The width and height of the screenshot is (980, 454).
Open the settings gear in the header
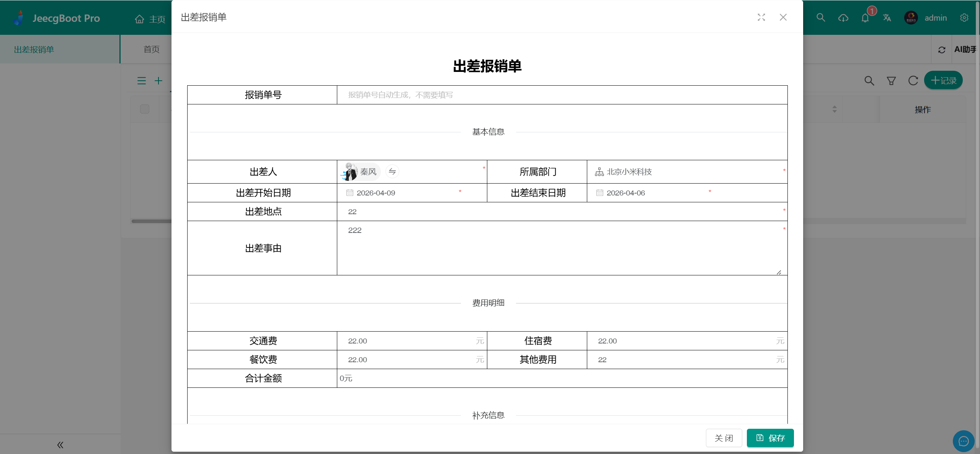click(964, 18)
